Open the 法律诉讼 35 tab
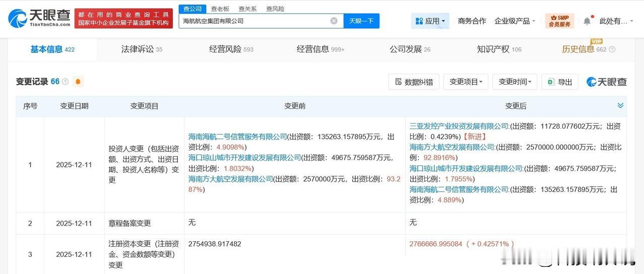Screen dimensions: 644x274 coord(142,49)
